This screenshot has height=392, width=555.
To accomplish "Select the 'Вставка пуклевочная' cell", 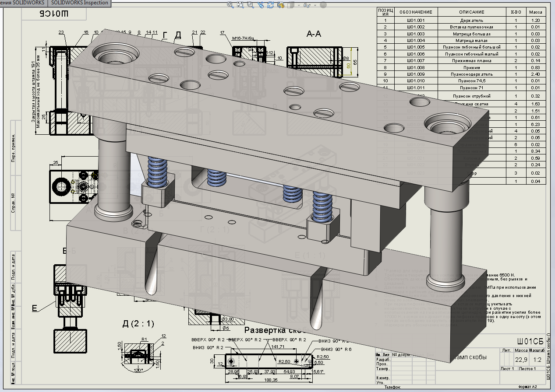I will click(x=472, y=27).
